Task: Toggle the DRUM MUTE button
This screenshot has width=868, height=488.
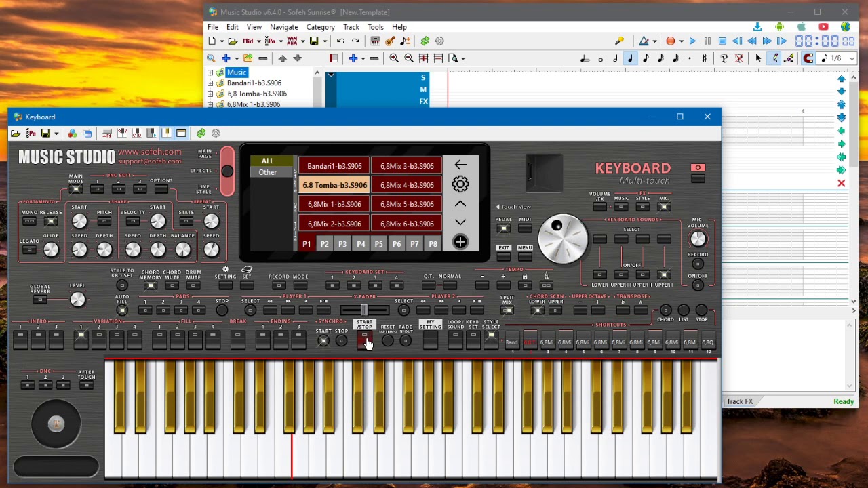Action: (193, 285)
